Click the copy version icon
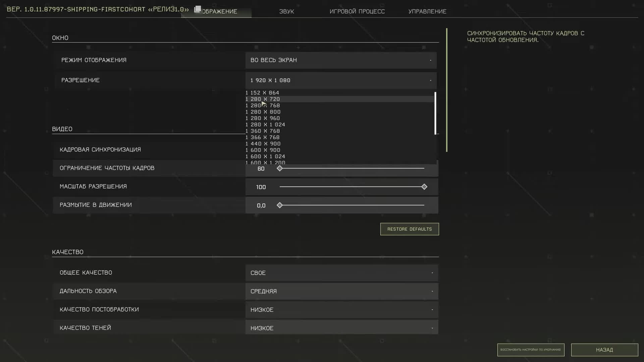Screen dimensions: 644x362 [198, 9]
